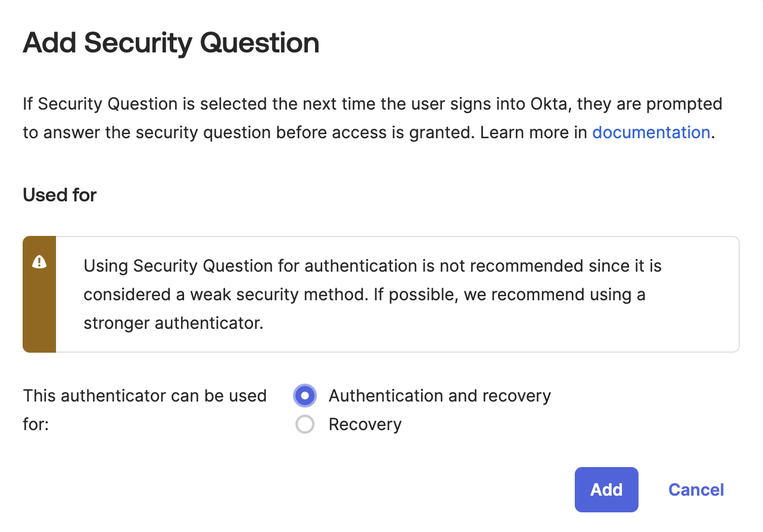Click the "Add Security Question" dialog title
The height and width of the screenshot is (532, 763).
171,43
